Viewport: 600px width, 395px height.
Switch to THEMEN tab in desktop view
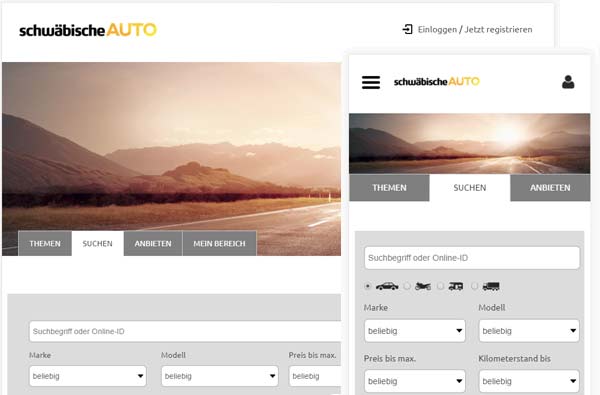[x=45, y=243]
